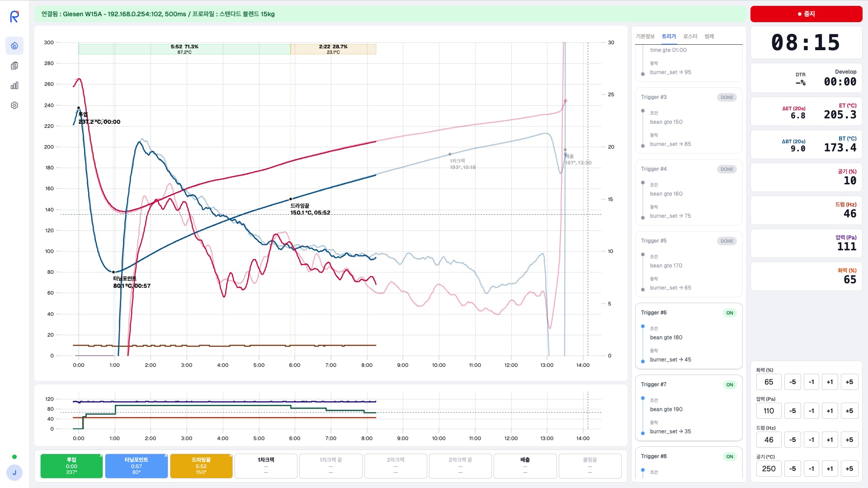Increase 드럼 Hz by +1
This screenshot has height=488, width=868.
[x=830, y=440]
